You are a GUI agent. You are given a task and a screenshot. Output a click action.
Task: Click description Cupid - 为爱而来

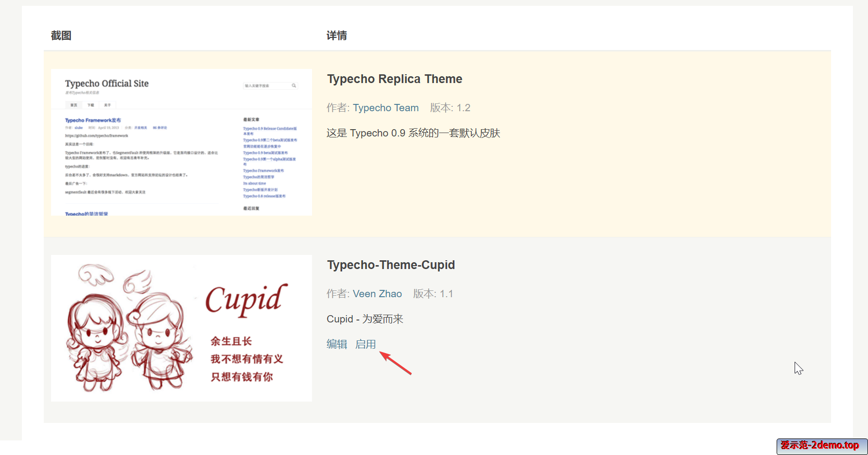[x=365, y=319]
